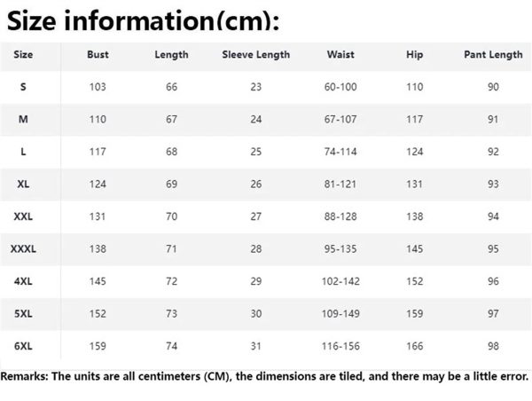Select waist value 116-156

[340, 346]
